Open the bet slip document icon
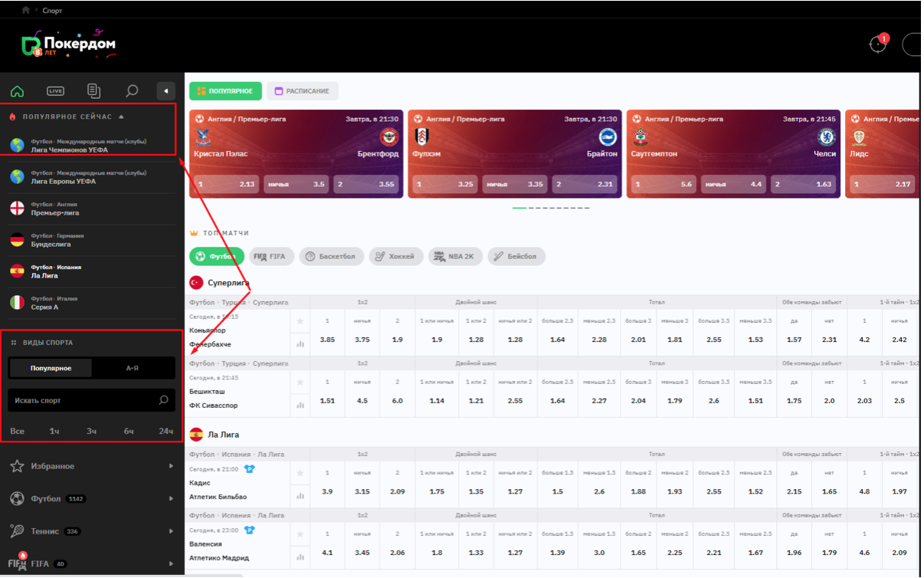This screenshot has width=924, height=578. tap(93, 91)
